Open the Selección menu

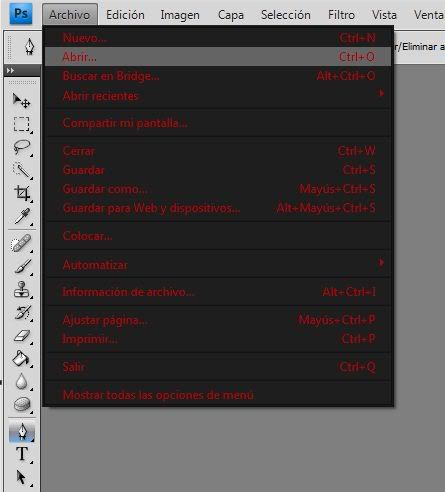(286, 15)
